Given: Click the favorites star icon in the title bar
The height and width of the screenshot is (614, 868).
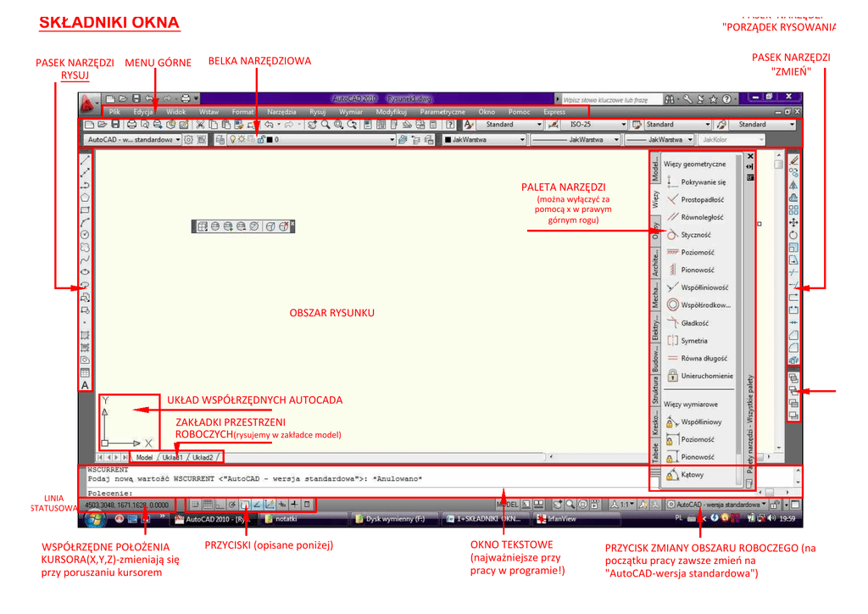Looking at the screenshot, I should pos(713,99).
